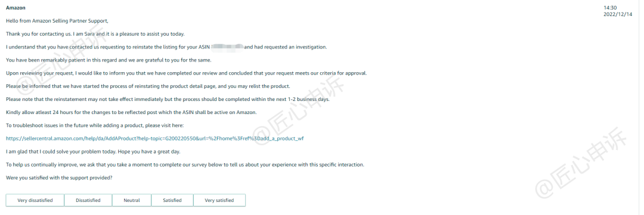Click the line saying request meets approval criteria
Viewport: 644px width, 215px height.
coord(186,73)
